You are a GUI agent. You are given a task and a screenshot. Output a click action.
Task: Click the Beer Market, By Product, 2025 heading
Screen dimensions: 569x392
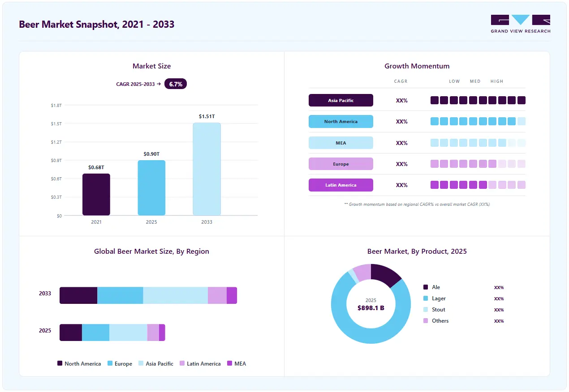point(417,251)
